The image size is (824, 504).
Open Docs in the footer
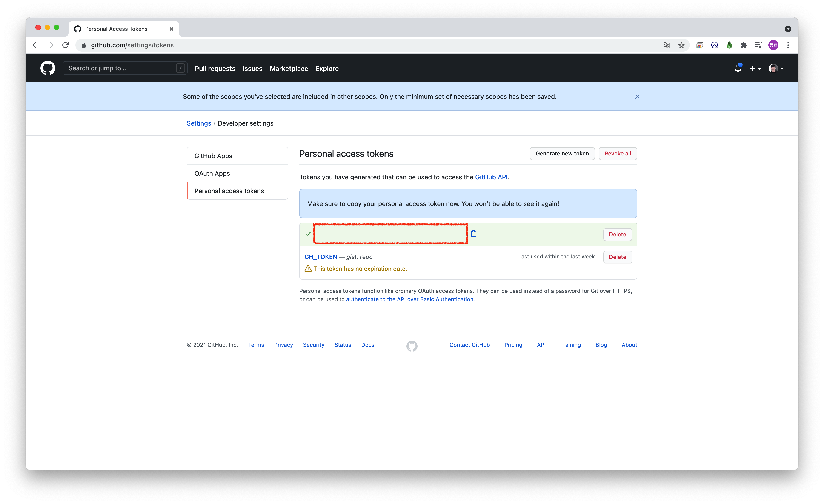[368, 345]
